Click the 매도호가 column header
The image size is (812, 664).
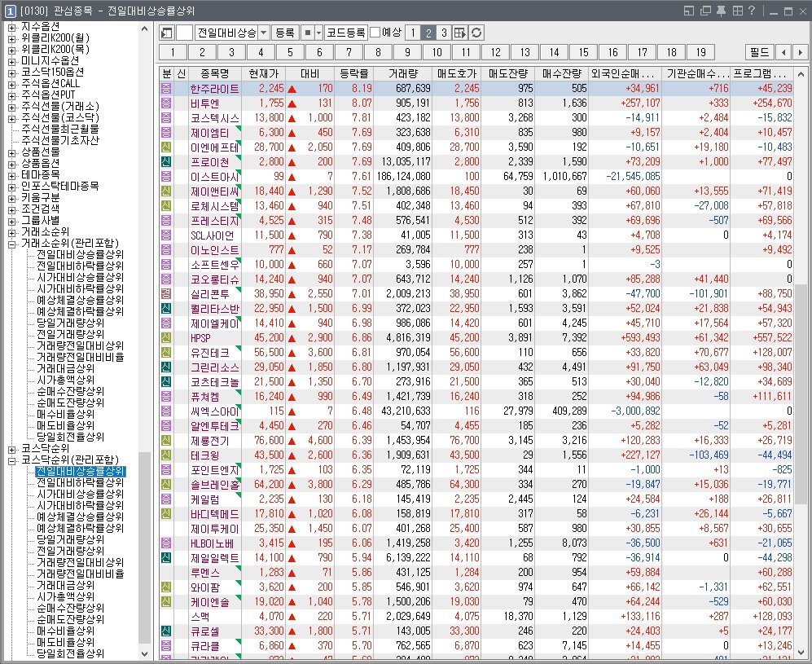coord(457,74)
